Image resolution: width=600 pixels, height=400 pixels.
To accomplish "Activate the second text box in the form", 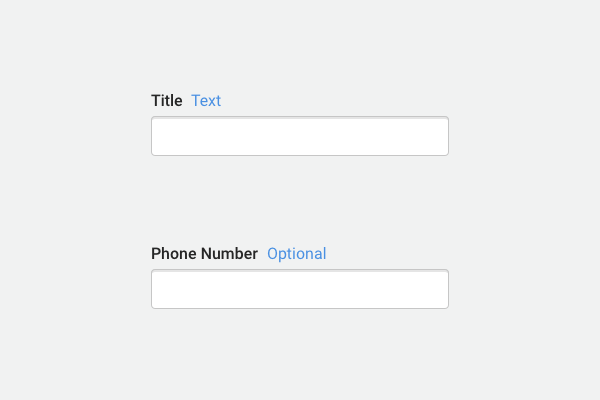I will point(300,289).
